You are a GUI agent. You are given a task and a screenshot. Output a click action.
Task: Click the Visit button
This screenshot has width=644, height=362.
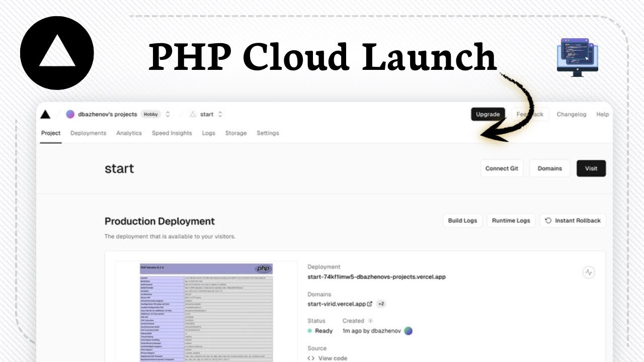tap(591, 168)
